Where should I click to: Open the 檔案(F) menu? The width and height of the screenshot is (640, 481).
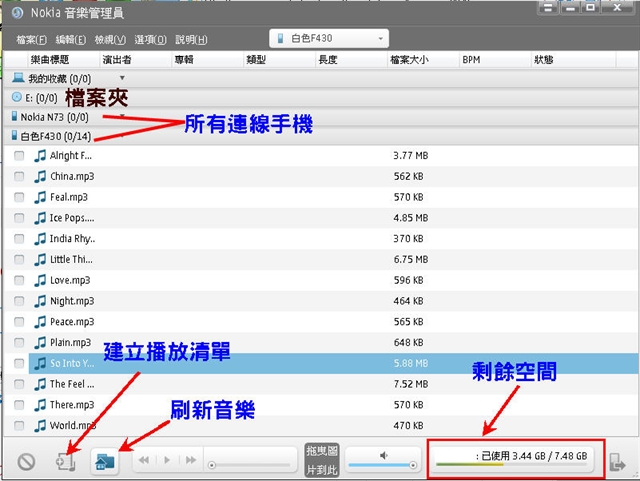point(31,40)
